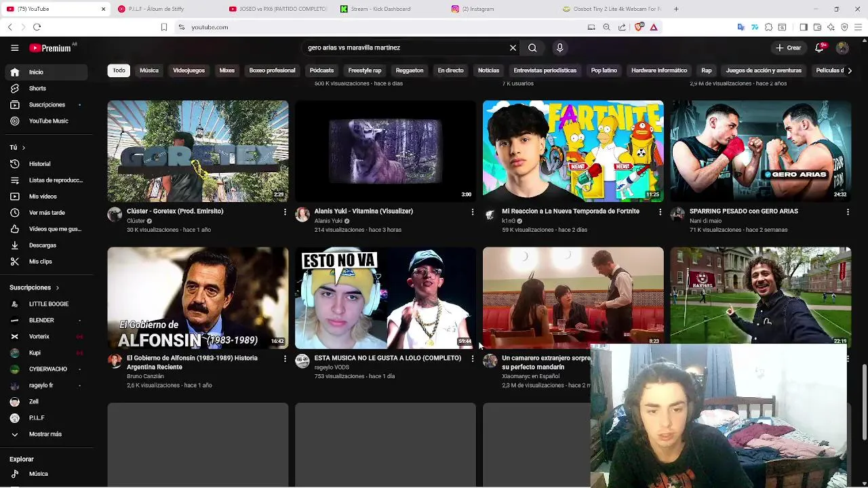Screen dimensions: 868x488
Task: Open the Brave VPN shield icon
Action: (844, 27)
